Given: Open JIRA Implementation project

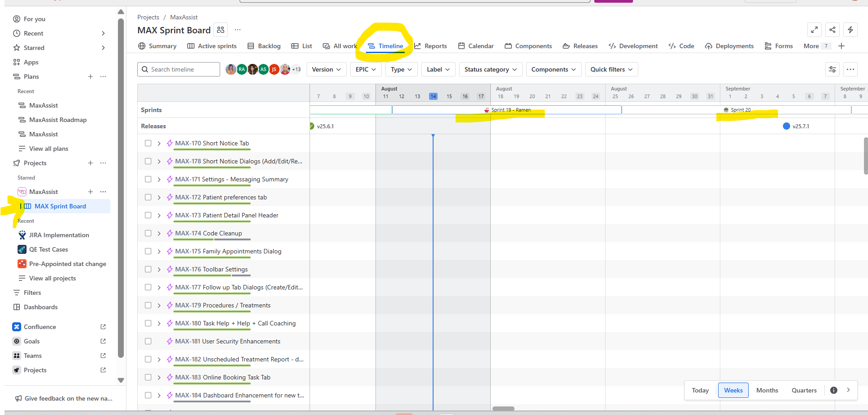Looking at the screenshot, I should pos(59,235).
